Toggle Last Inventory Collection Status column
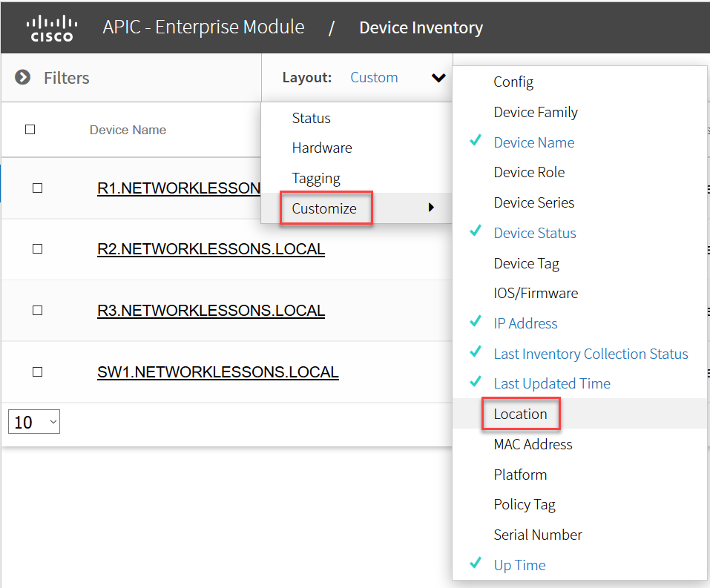 [x=591, y=354]
